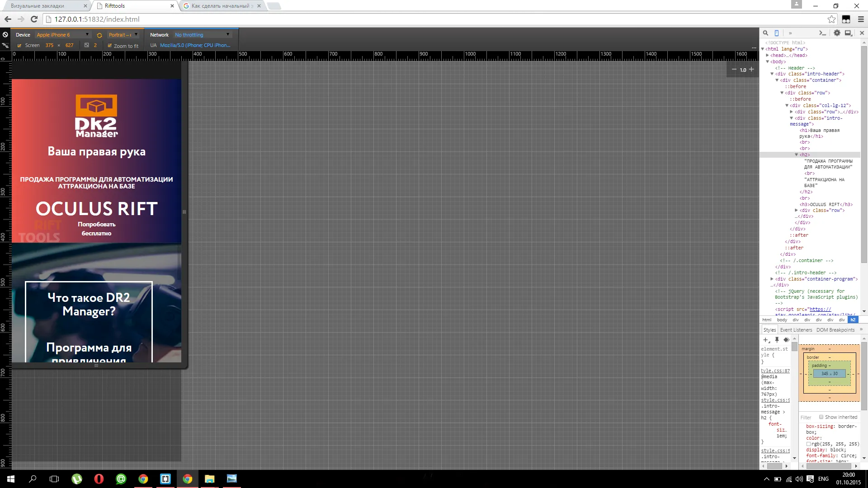Switch to the Styles tab

click(x=769, y=330)
